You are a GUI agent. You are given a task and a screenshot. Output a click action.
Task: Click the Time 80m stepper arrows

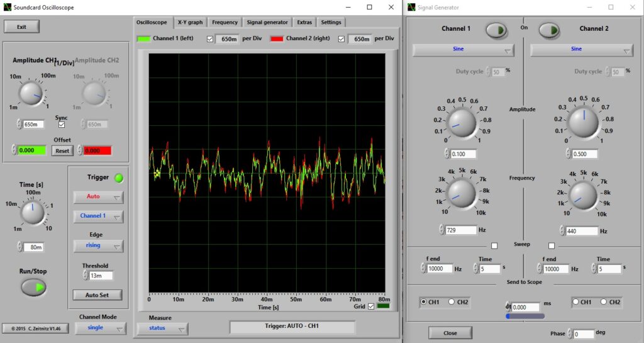click(x=19, y=247)
